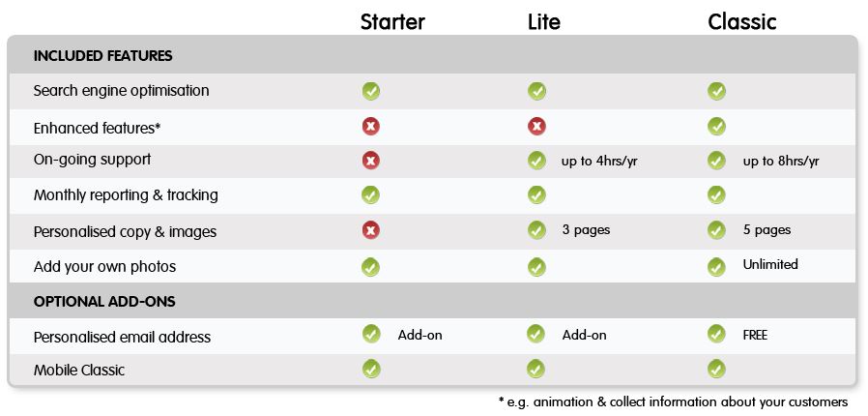
Task: Select the Lite plan column heading
Action: coord(544,21)
